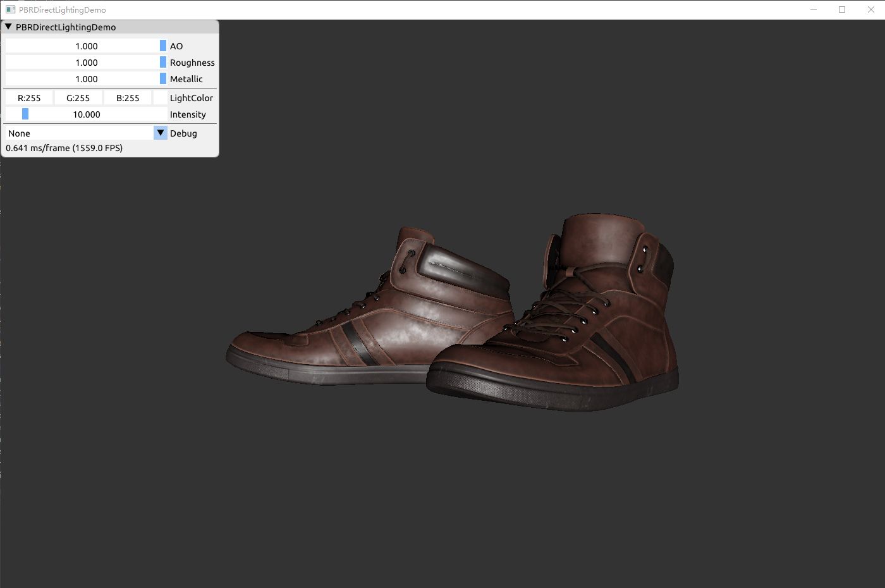The image size is (885, 588).
Task: Click the PBRDirectLightingDemo panel title bar
Action: [110, 27]
